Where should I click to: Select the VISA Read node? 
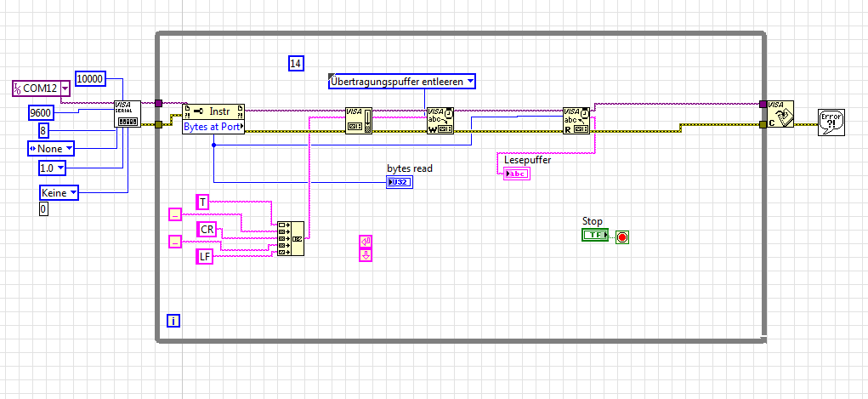point(576,121)
